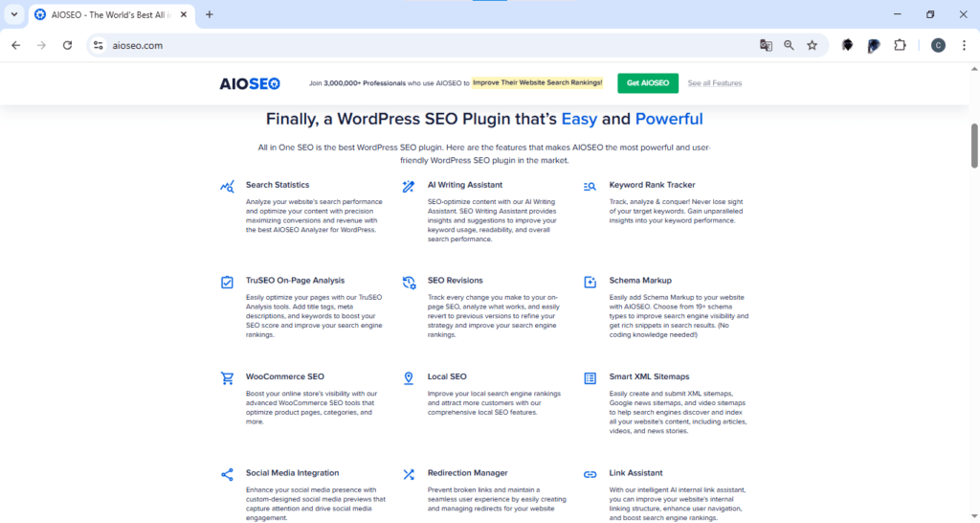Click the Link Assistant heading

635,473
